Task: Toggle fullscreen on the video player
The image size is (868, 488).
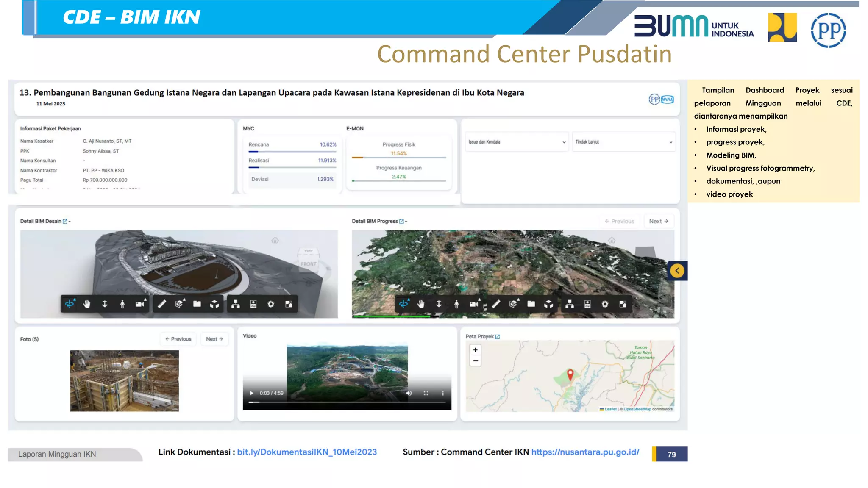Action: [x=426, y=393]
